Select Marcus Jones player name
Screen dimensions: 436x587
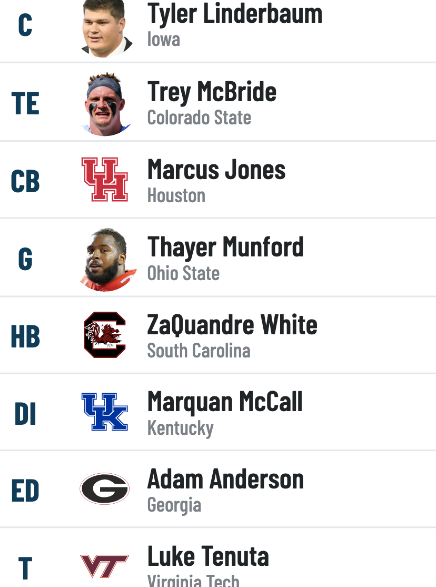click(x=216, y=170)
